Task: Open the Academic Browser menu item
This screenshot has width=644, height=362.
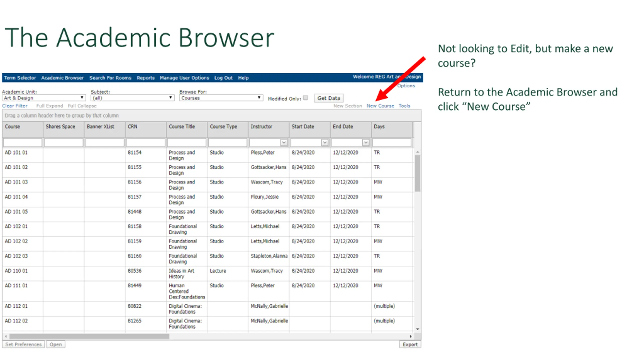Action: (62, 78)
